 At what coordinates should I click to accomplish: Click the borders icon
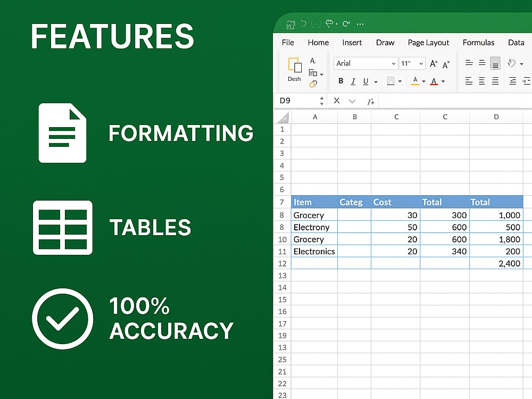point(391,81)
